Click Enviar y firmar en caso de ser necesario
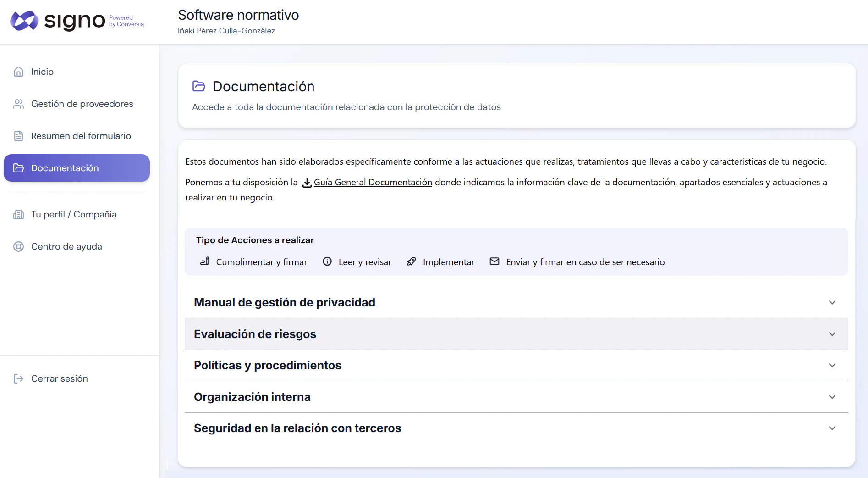The image size is (868, 478). (x=585, y=262)
